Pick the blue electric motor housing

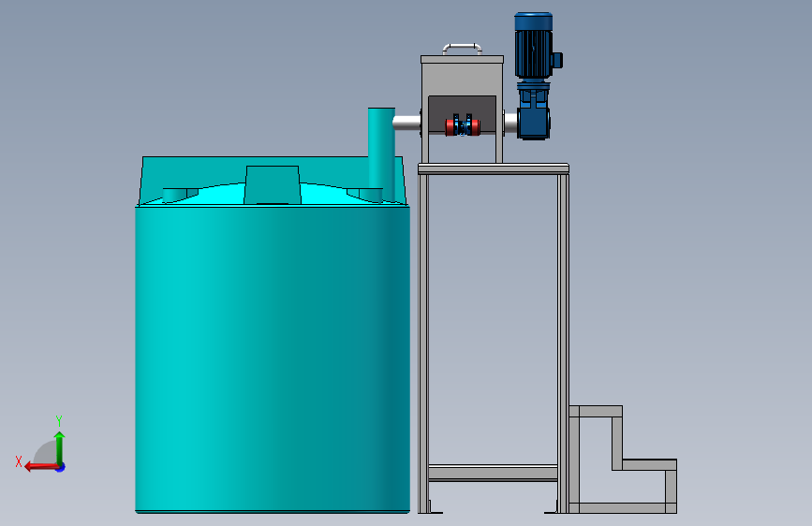click(534, 46)
